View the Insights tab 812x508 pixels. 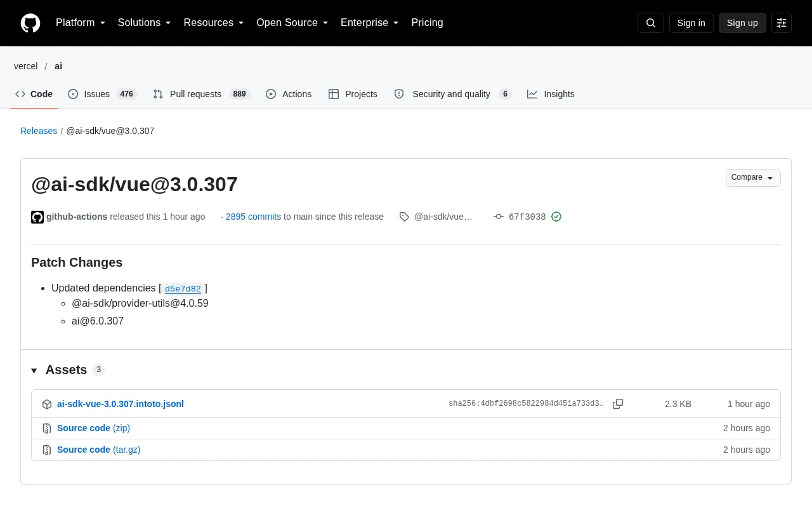pyautogui.click(x=551, y=94)
